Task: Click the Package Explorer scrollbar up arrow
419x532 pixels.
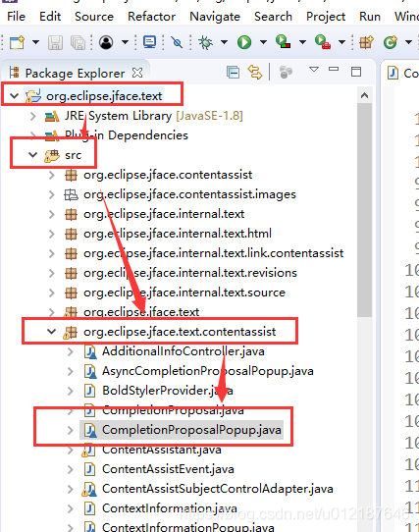Action: point(364,95)
